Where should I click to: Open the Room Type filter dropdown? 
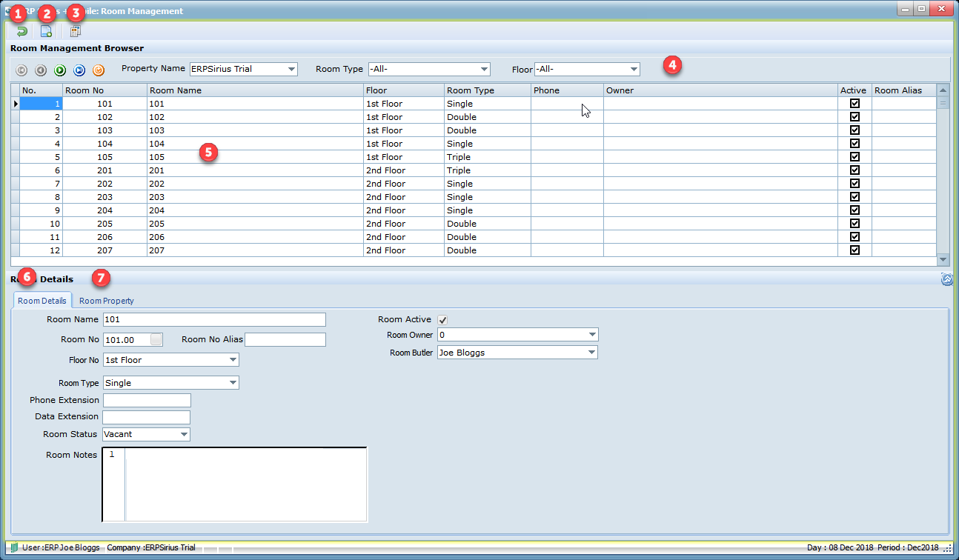pyautogui.click(x=484, y=69)
